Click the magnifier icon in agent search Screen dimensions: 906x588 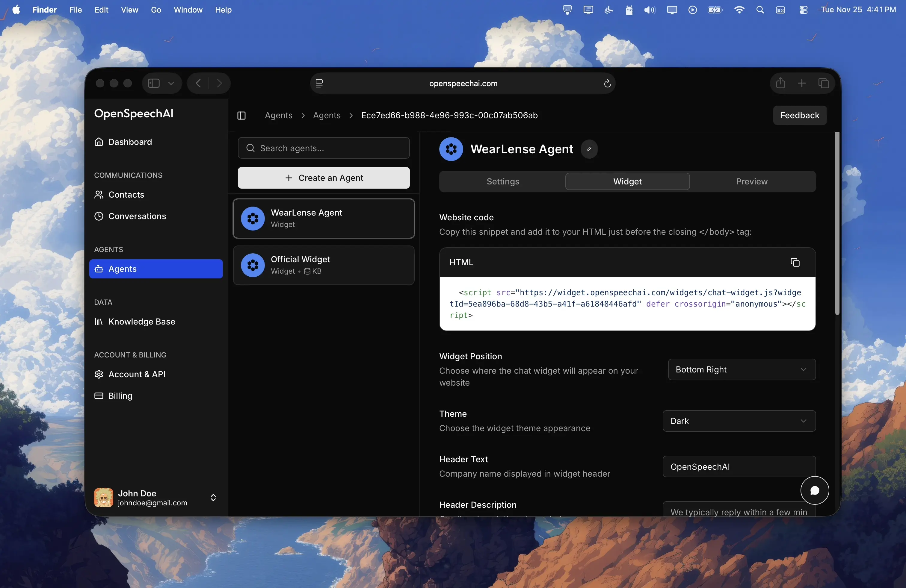(250, 148)
